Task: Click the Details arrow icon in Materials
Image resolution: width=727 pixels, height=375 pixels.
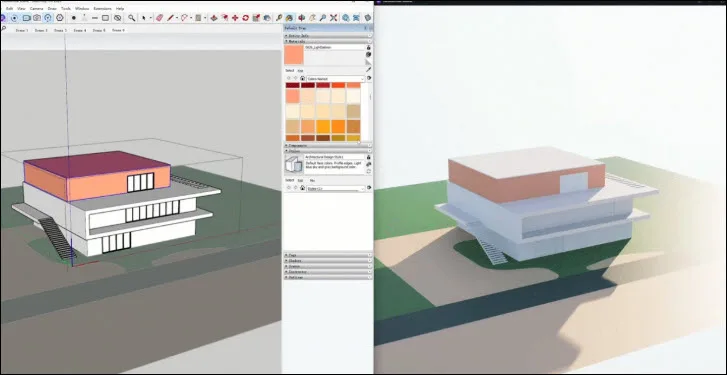Action: point(369,78)
